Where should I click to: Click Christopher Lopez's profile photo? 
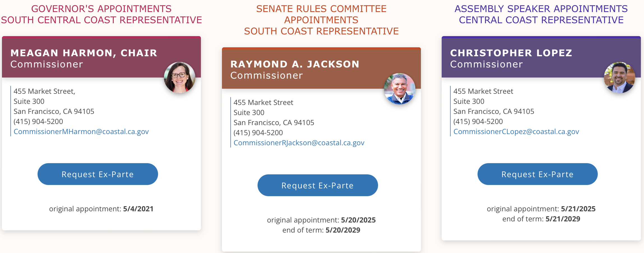(x=619, y=78)
